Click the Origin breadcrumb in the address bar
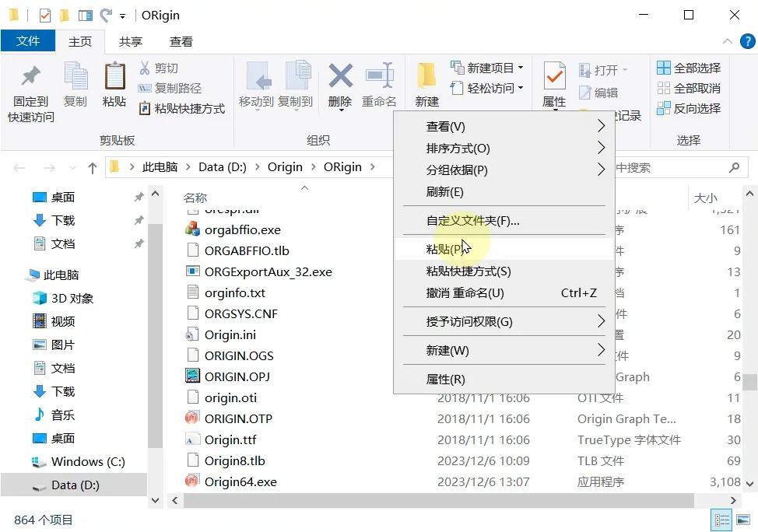Viewport: 758px width, 532px height. click(285, 167)
